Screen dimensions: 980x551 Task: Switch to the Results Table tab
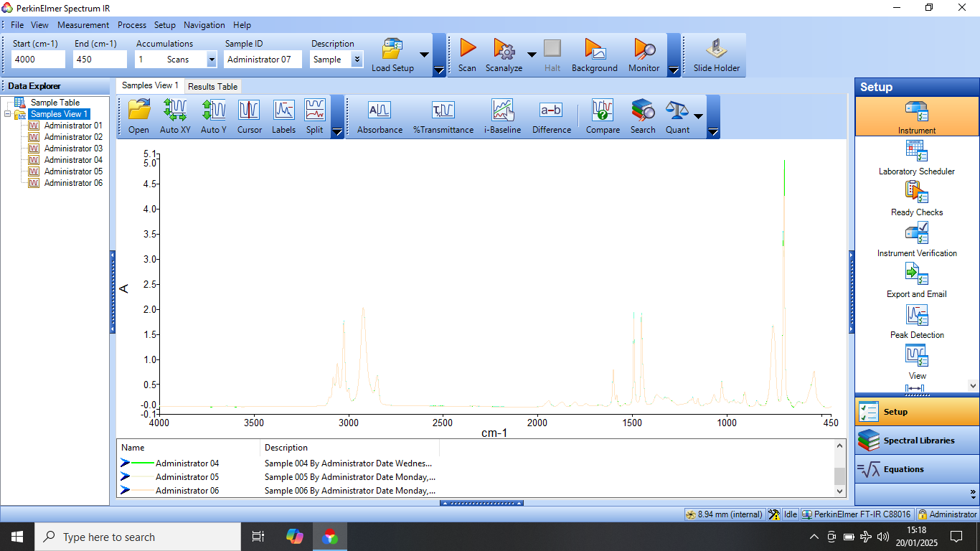(x=212, y=86)
